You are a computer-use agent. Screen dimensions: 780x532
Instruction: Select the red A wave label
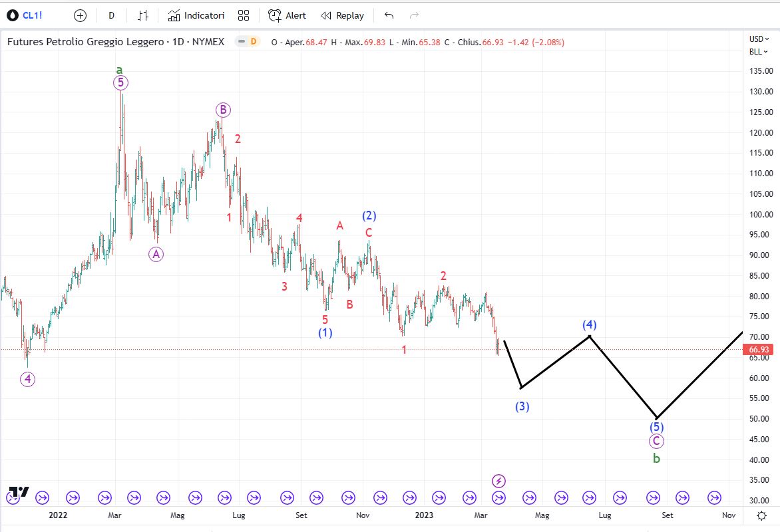pos(340,225)
